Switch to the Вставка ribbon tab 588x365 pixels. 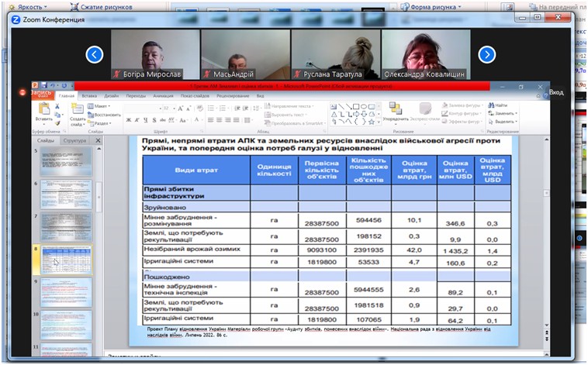coord(89,96)
